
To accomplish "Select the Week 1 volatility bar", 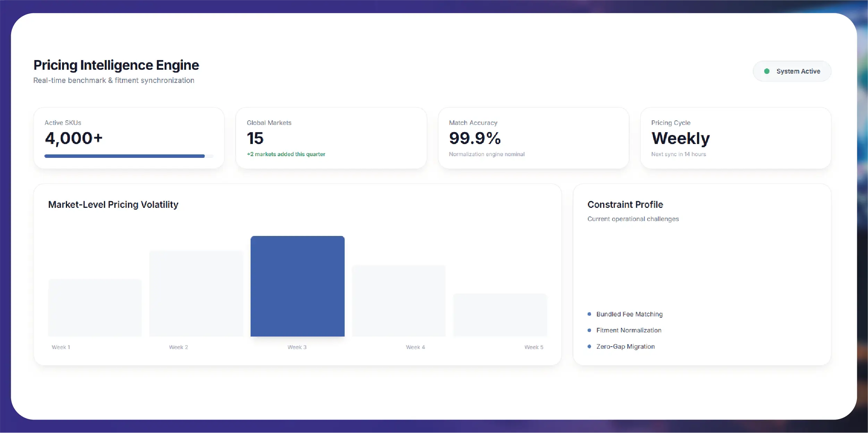I will (x=95, y=308).
